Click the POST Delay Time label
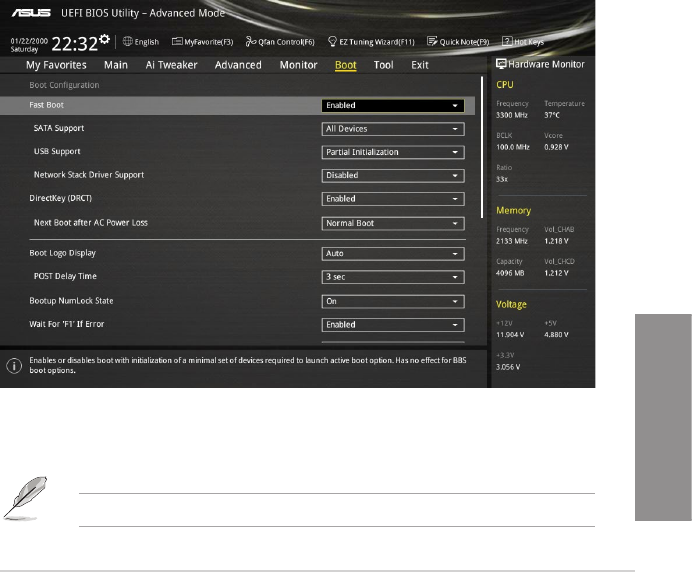The width and height of the screenshot is (692, 572). click(x=65, y=276)
